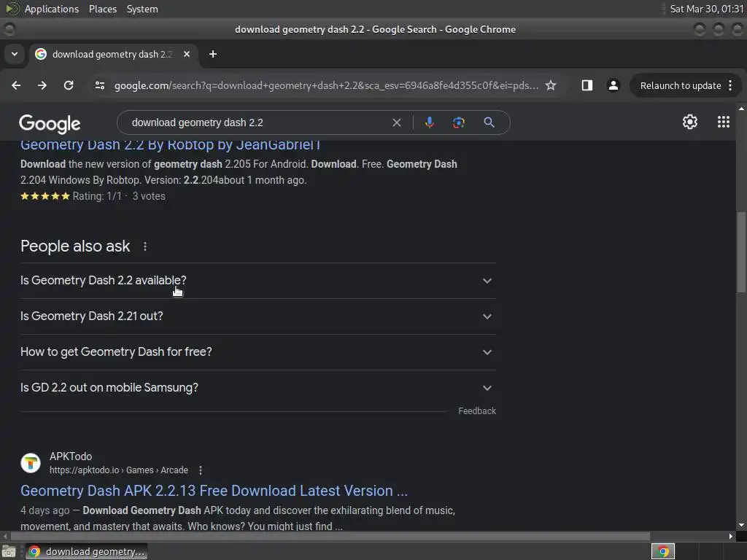The width and height of the screenshot is (747, 560).
Task: Start search by voice microphone
Action: tap(429, 122)
